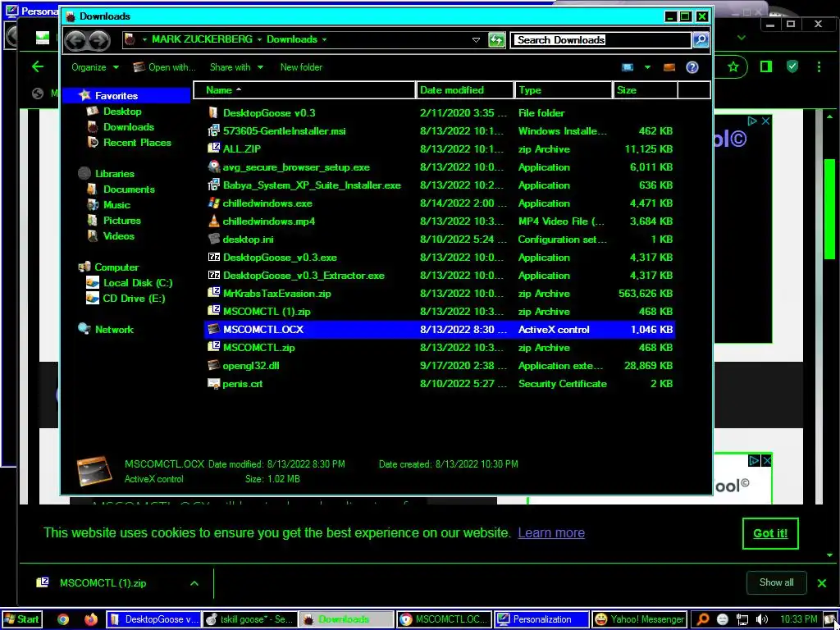
Task: Select the DesktopGoose_v0.3.exe 7z icon
Action: tap(213, 257)
